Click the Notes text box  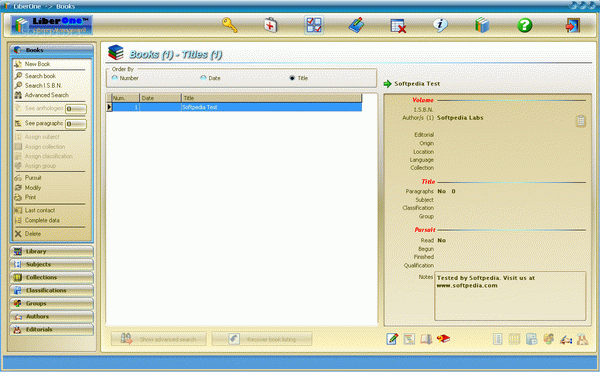tap(510, 296)
